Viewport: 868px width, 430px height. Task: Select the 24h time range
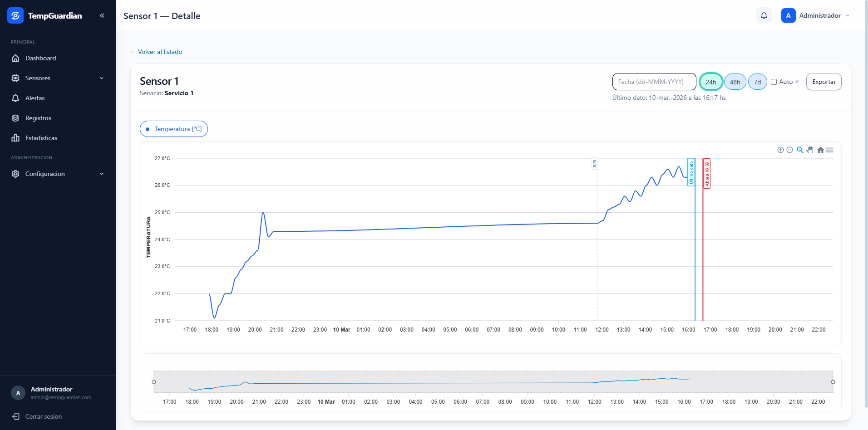[x=711, y=82]
